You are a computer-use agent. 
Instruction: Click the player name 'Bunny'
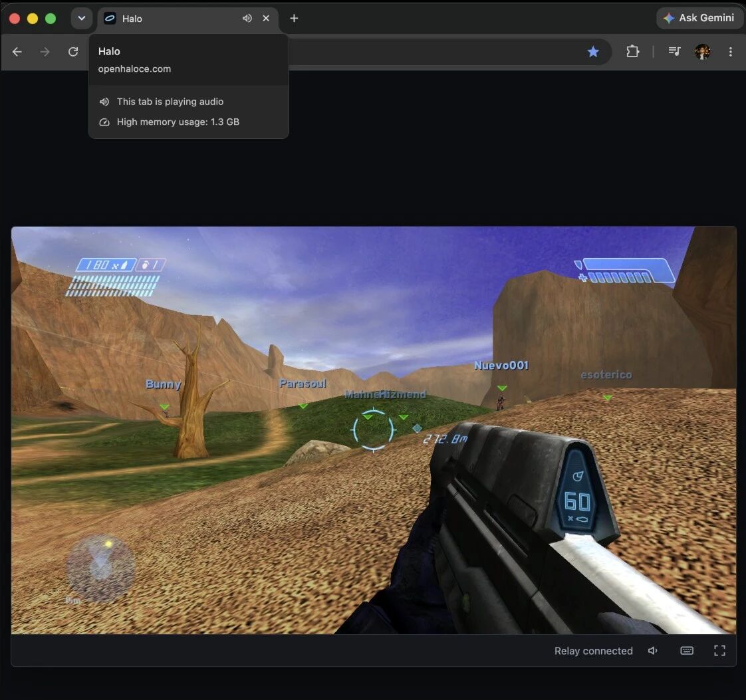[x=163, y=384]
